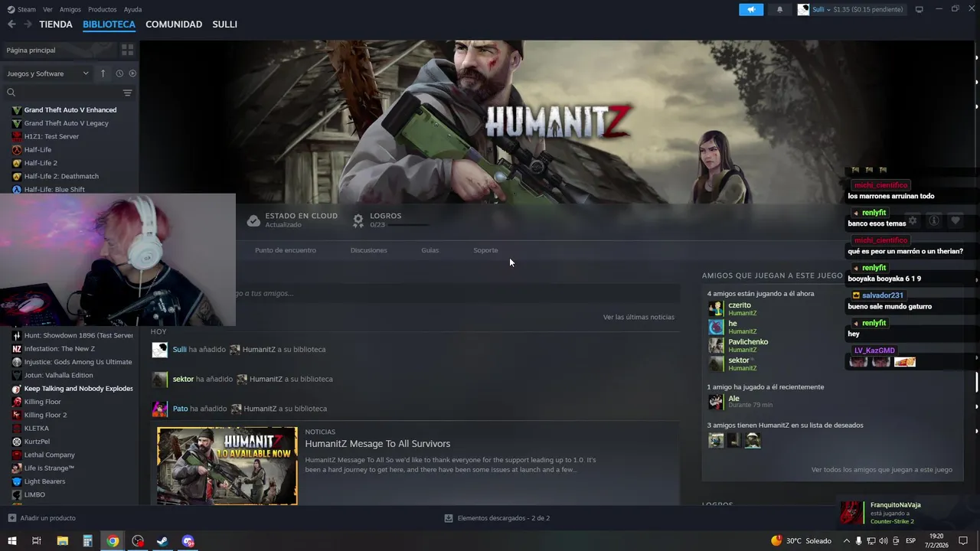
Task: Open Pato's profile from activity feed
Action: tap(180, 409)
